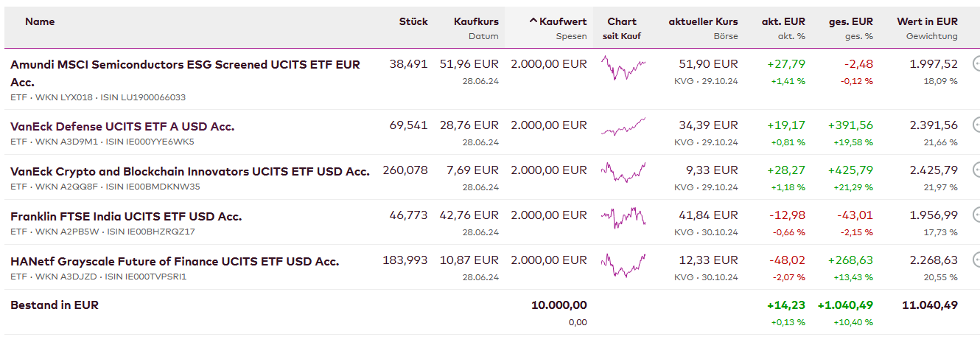
Task: Open options icon for HANetf Grayscale row
Action: tap(976, 260)
